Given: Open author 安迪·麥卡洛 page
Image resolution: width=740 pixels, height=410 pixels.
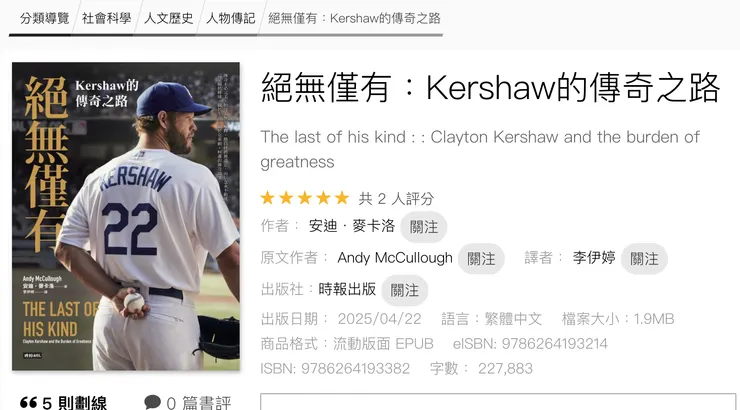Looking at the screenshot, I should 352,226.
